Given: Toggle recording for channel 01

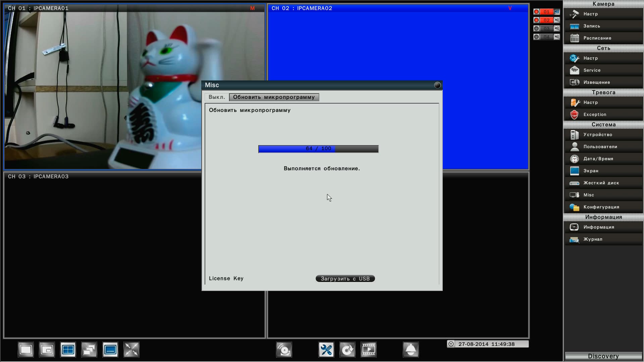Looking at the screenshot, I should pos(537,12).
